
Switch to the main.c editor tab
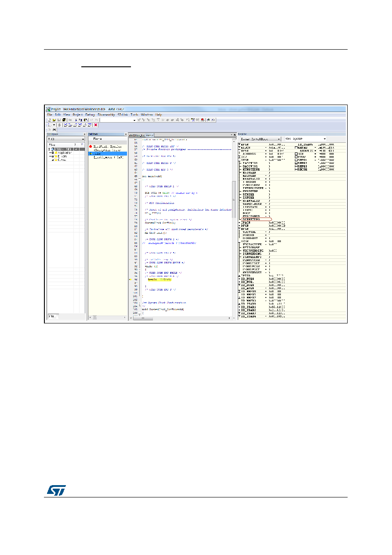point(149,135)
